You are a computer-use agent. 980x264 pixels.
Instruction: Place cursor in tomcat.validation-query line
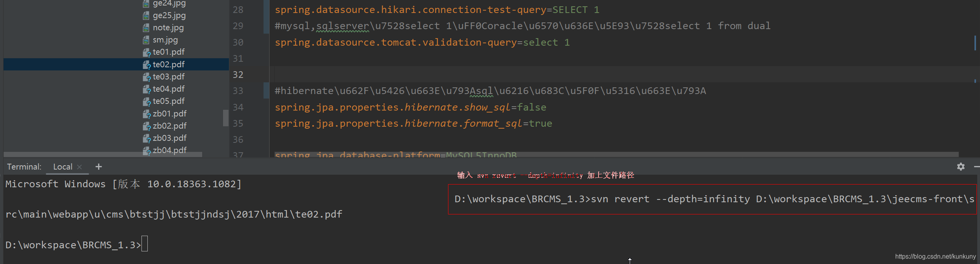click(x=422, y=42)
